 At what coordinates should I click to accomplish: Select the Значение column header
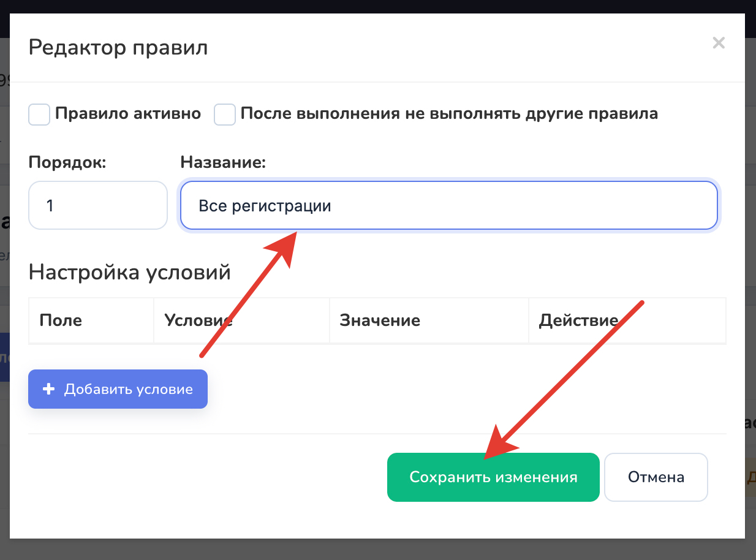click(380, 320)
